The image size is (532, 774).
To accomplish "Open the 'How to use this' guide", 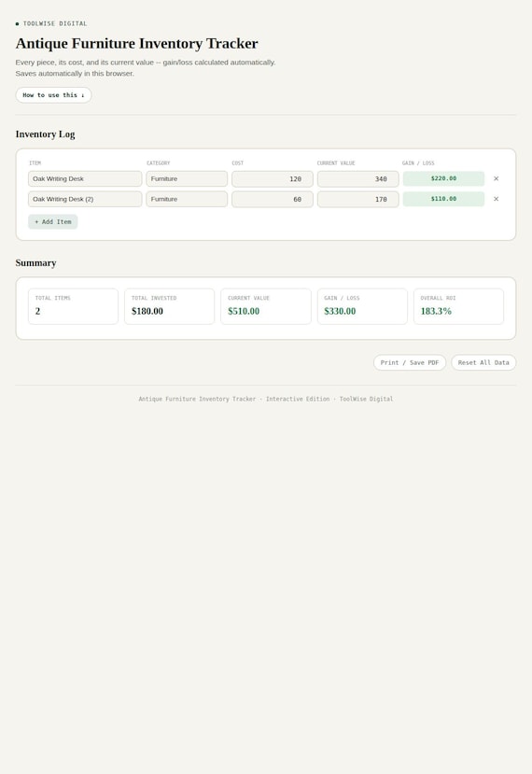I will tap(53, 95).
